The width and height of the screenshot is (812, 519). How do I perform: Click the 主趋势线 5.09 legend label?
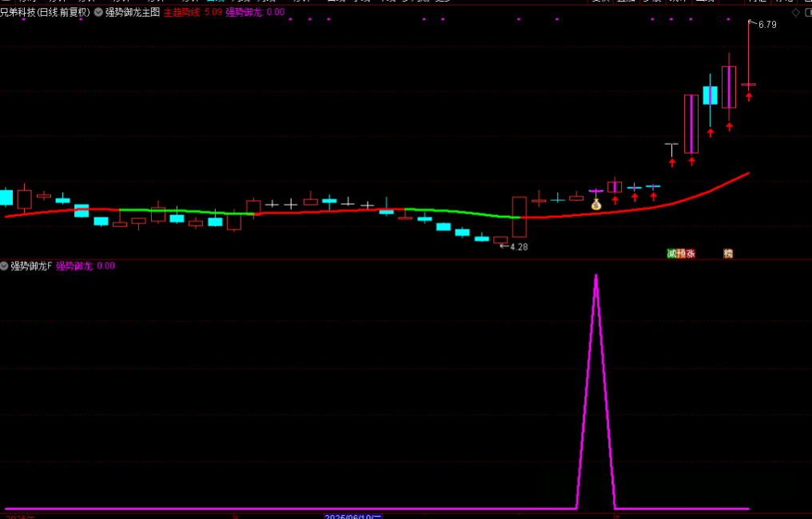[193, 13]
